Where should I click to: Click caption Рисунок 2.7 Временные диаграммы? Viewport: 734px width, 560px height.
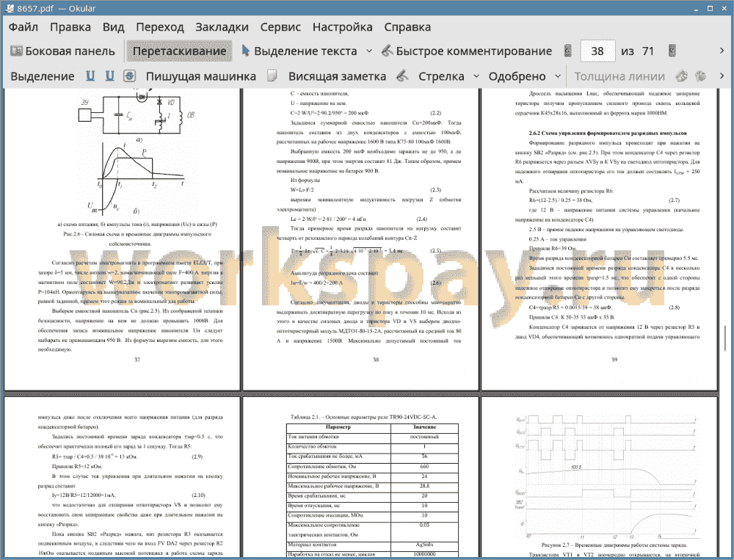coord(614,545)
